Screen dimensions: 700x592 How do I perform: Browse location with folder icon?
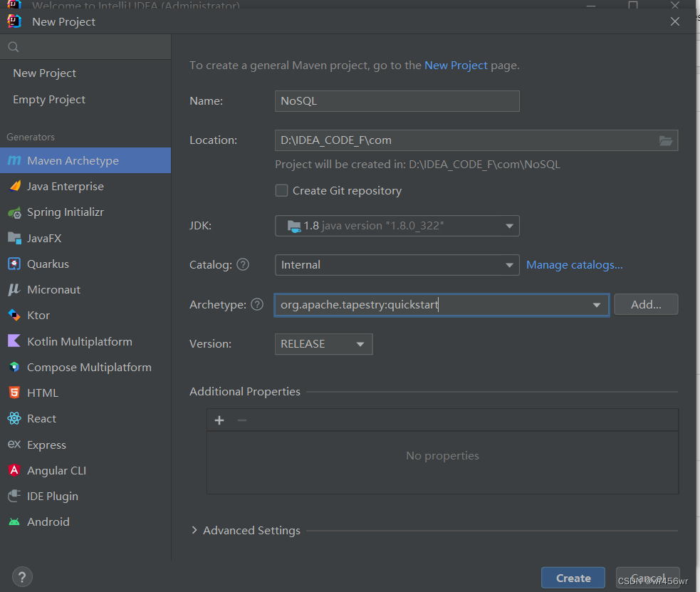click(666, 140)
